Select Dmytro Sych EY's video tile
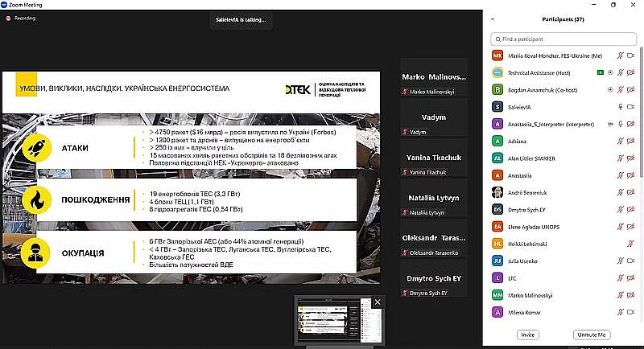 click(434, 278)
